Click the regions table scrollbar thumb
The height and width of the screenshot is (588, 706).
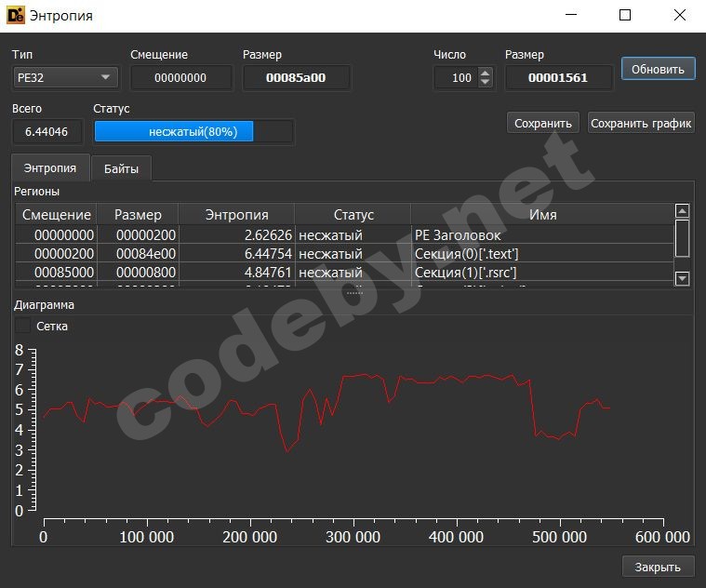(x=682, y=238)
